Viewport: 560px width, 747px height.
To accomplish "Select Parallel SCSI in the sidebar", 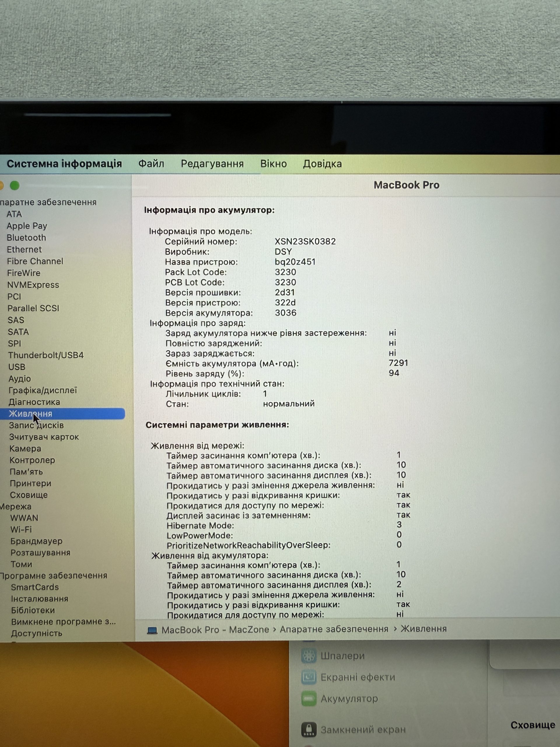I will [x=34, y=308].
